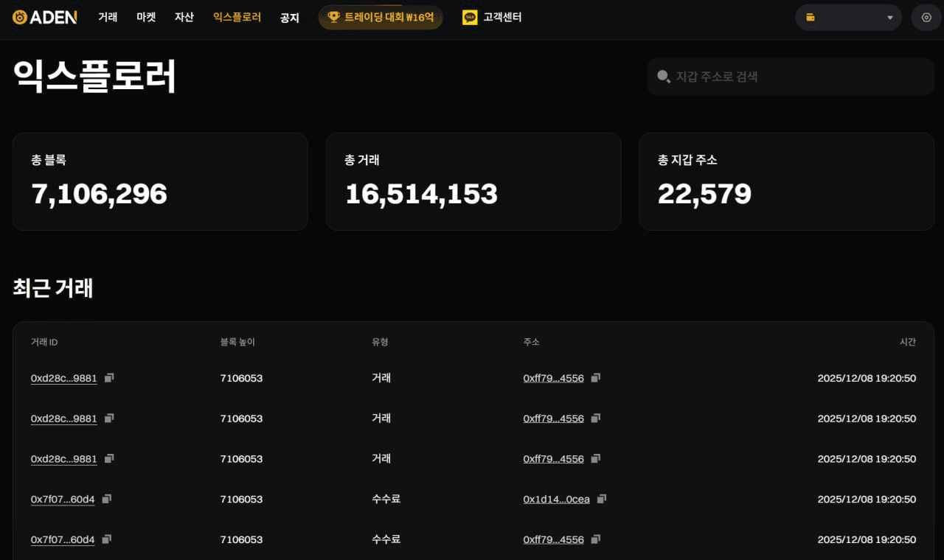Expand the wallet dropdown arrow in the header
Image resolution: width=944 pixels, height=560 pixels.
889,18
